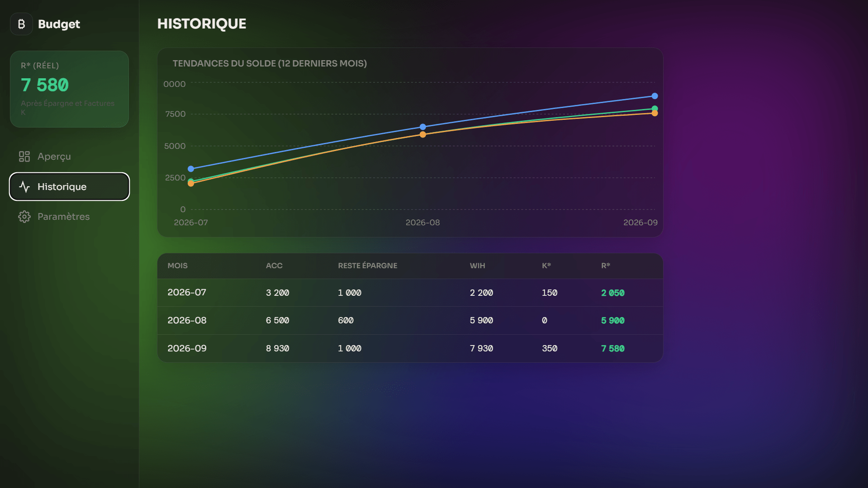868x488 pixels.
Task: Select the Historique sidebar tab
Action: [69, 186]
